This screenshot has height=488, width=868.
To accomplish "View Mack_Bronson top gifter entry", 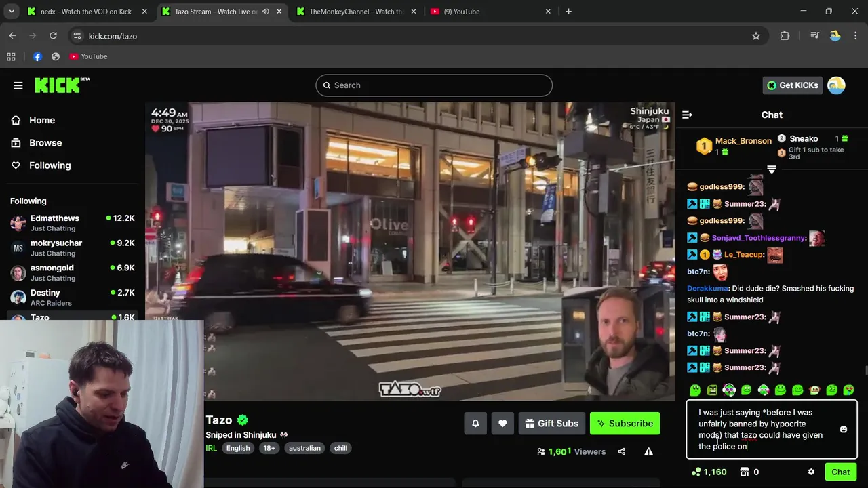I will 735,146.
